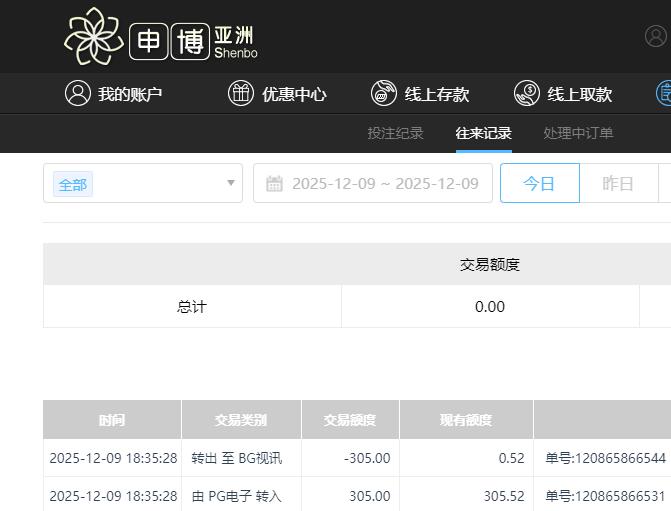Click the 优惠中心 gift icon

241,94
